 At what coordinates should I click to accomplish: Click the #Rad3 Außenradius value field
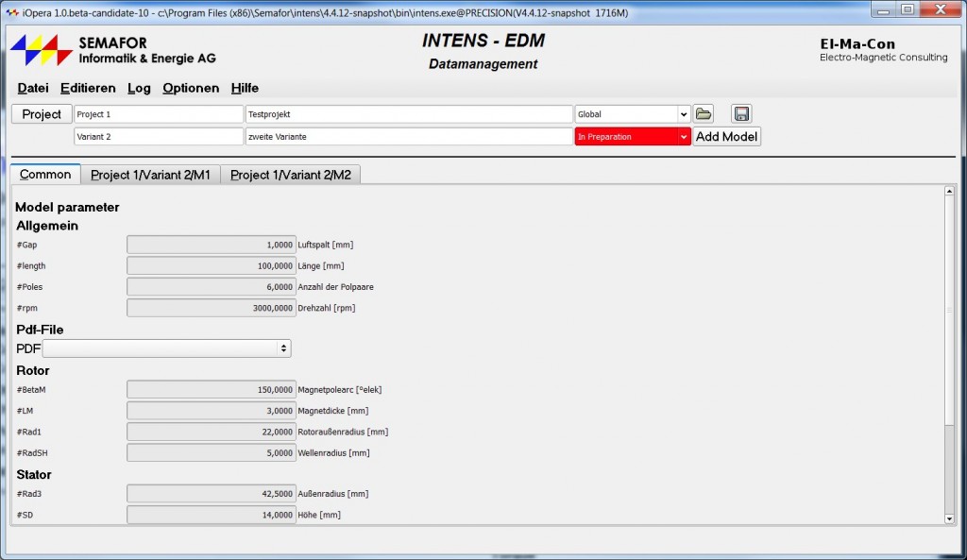click(x=212, y=493)
